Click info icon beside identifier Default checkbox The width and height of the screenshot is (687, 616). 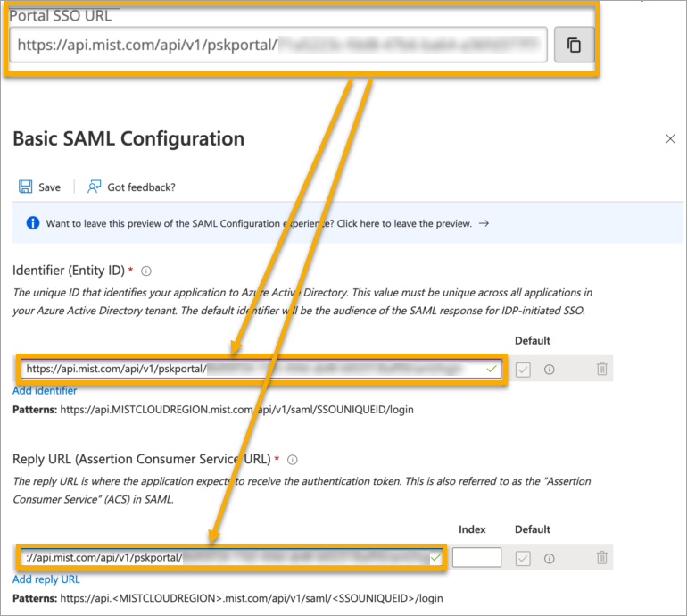click(x=549, y=369)
